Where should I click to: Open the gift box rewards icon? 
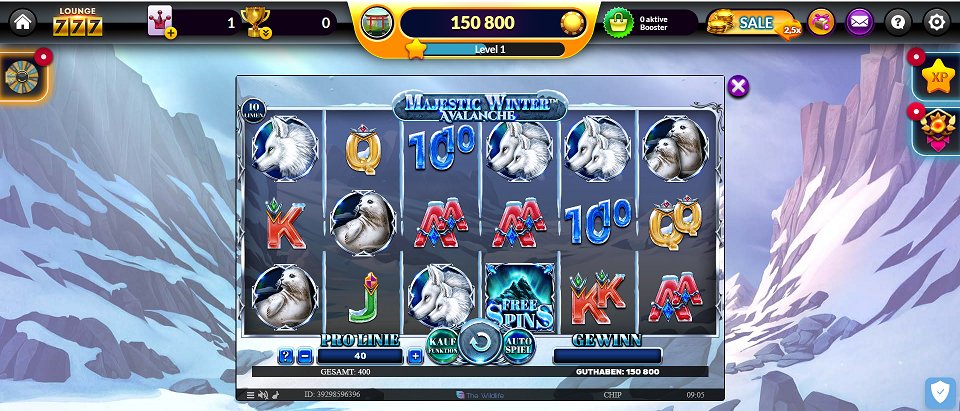pos(821,23)
